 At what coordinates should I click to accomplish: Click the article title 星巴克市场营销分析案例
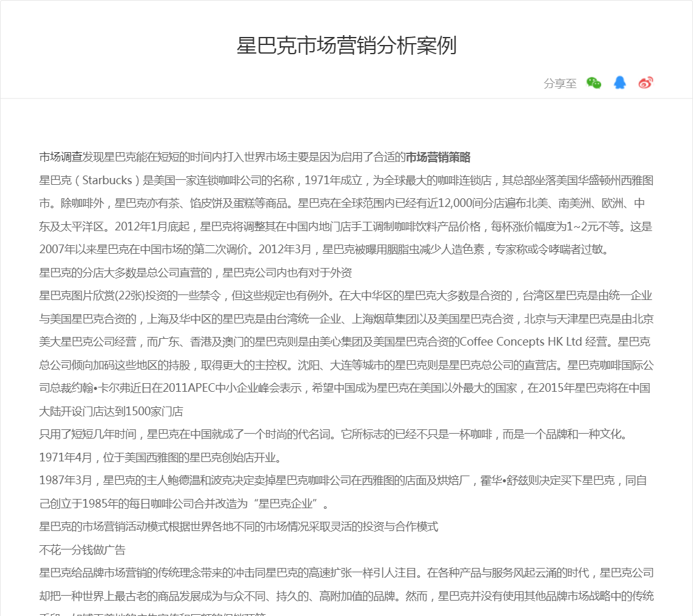(346, 46)
